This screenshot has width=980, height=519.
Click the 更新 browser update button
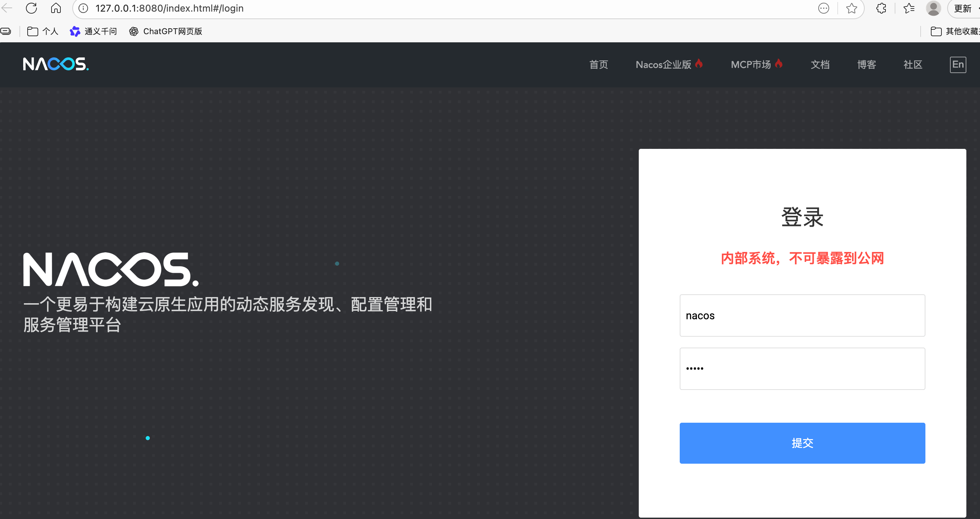963,8
